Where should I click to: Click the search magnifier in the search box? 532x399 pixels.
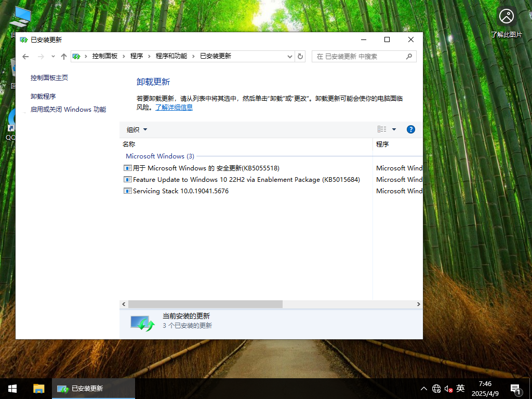[409, 56]
